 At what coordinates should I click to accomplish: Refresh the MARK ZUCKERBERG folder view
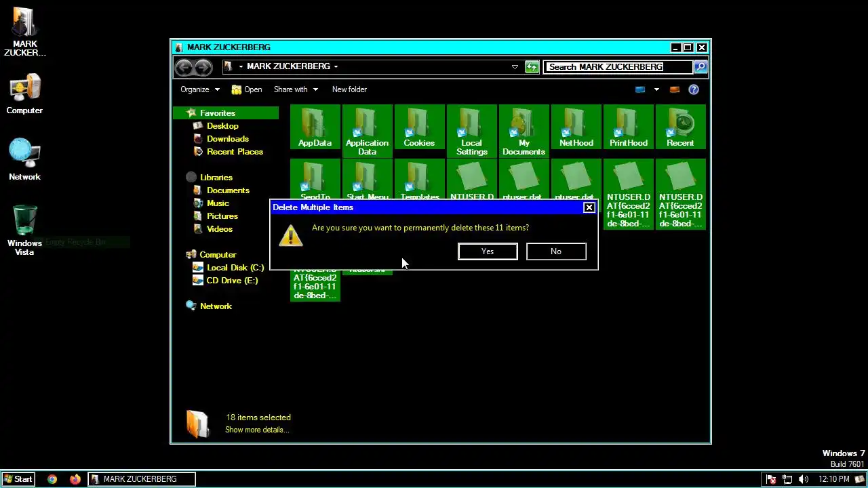click(532, 66)
